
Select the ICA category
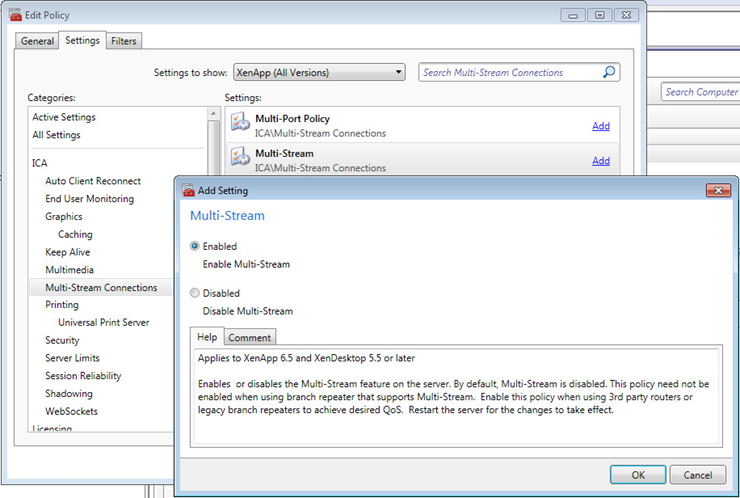point(40,163)
